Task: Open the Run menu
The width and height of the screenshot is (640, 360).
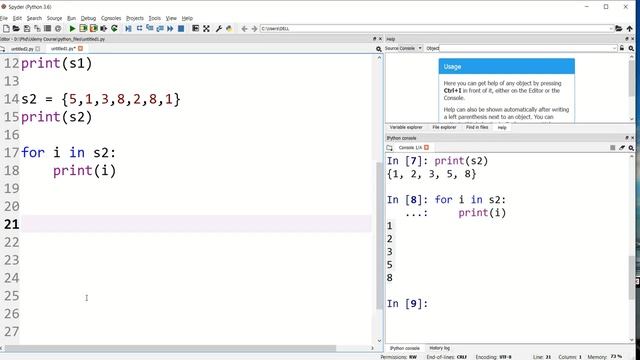Action: tap(71, 18)
